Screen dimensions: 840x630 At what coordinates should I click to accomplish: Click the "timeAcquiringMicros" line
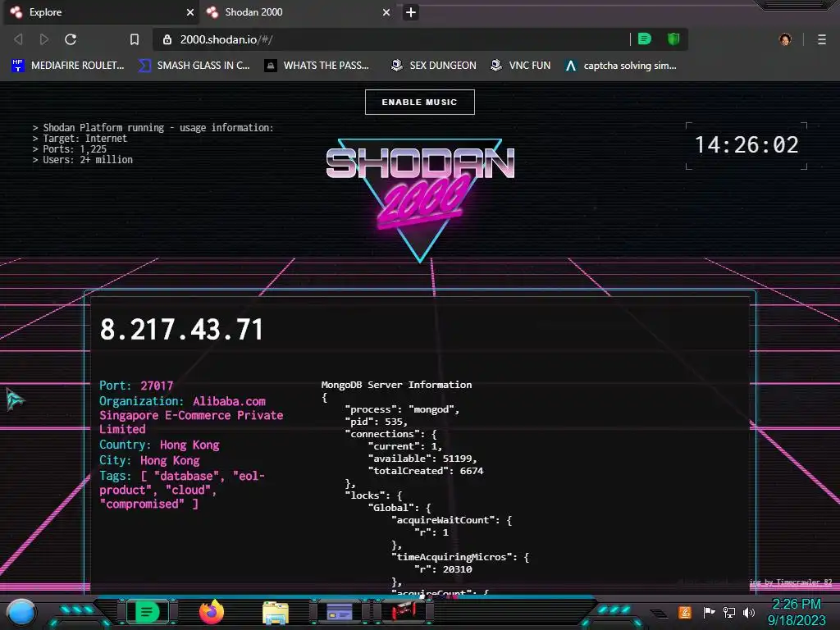pyautogui.click(x=460, y=557)
